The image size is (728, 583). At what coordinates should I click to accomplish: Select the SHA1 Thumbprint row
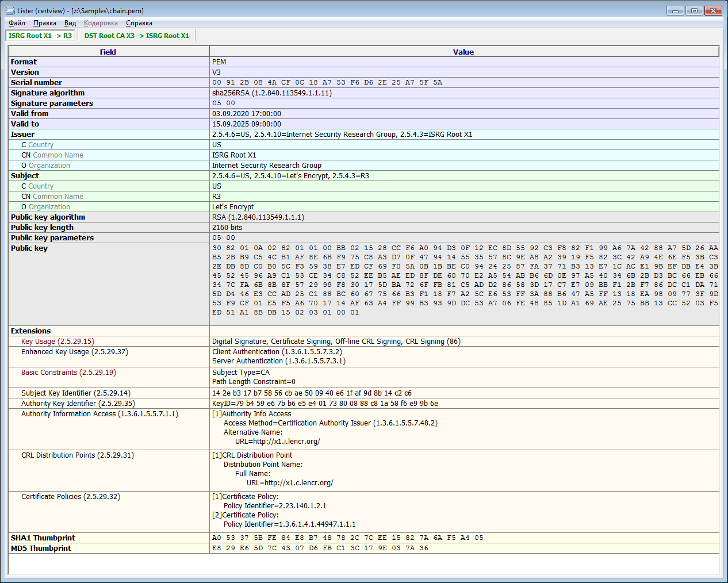pyautogui.click(x=43, y=538)
